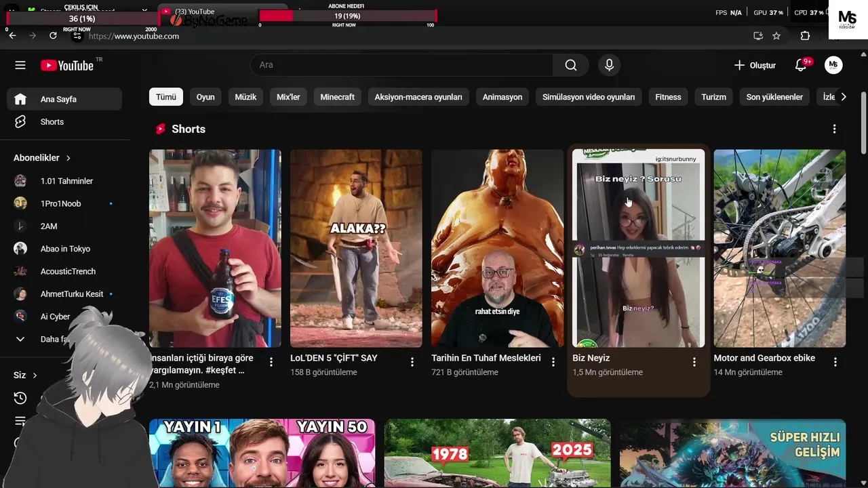This screenshot has height=488, width=868.
Task: Select the Animasyon filter chip
Action: (x=502, y=97)
